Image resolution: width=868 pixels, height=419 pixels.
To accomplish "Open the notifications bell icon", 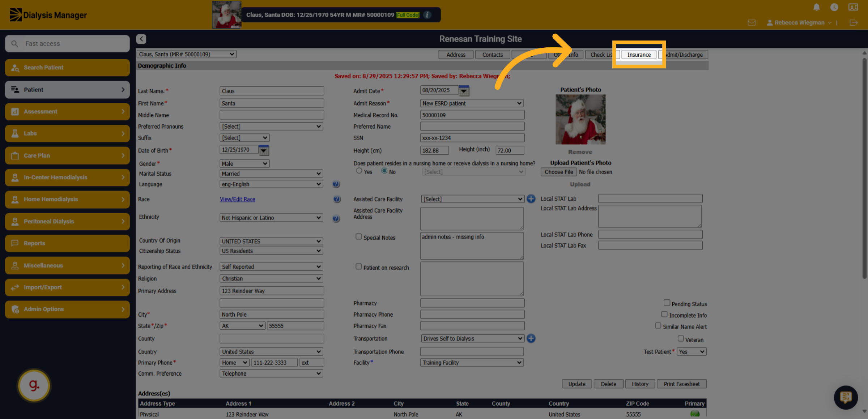I will [x=816, y=7].
